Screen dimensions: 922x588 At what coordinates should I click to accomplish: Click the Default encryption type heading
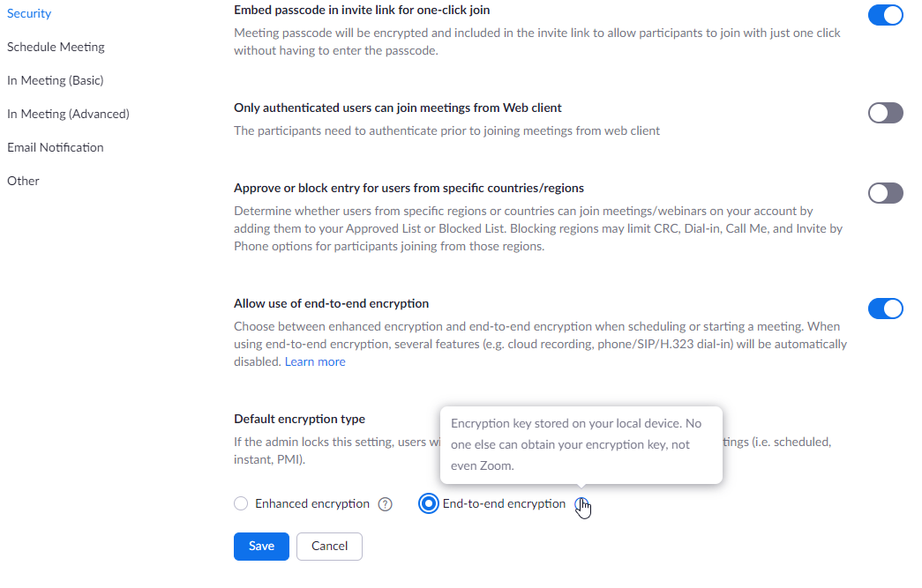(x=299, y=419)
